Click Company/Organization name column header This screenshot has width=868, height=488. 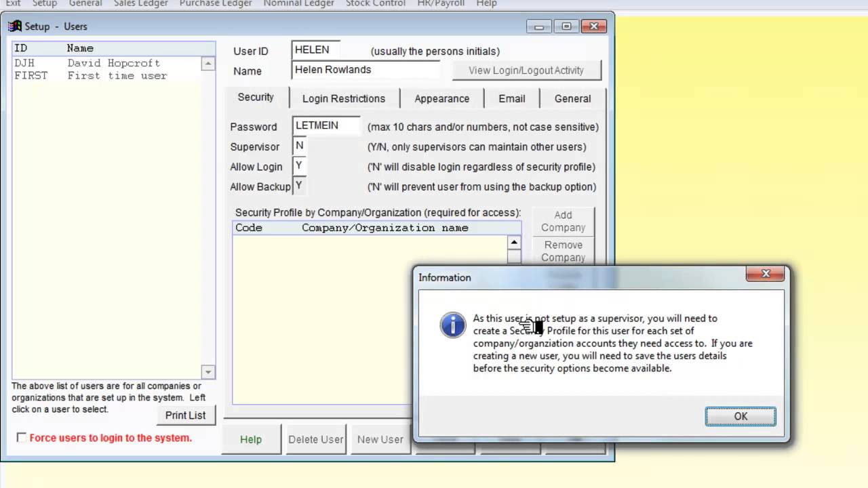tap(385, 228)
